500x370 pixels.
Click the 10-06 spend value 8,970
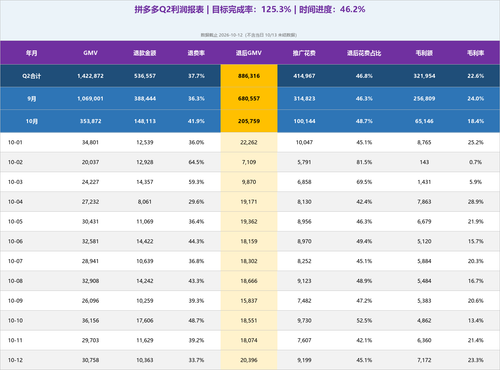(x=304, y=241)
